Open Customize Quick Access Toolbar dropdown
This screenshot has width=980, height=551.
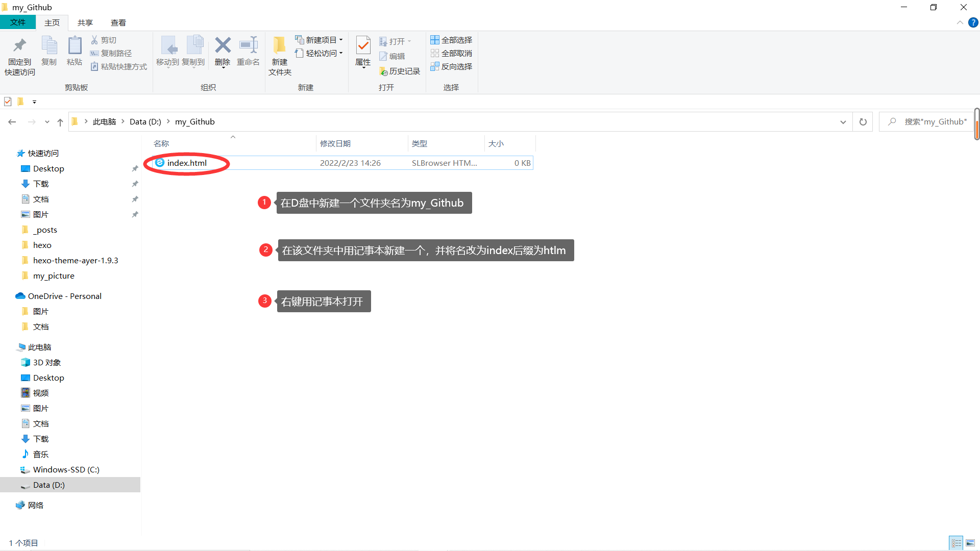coord(34,102)
